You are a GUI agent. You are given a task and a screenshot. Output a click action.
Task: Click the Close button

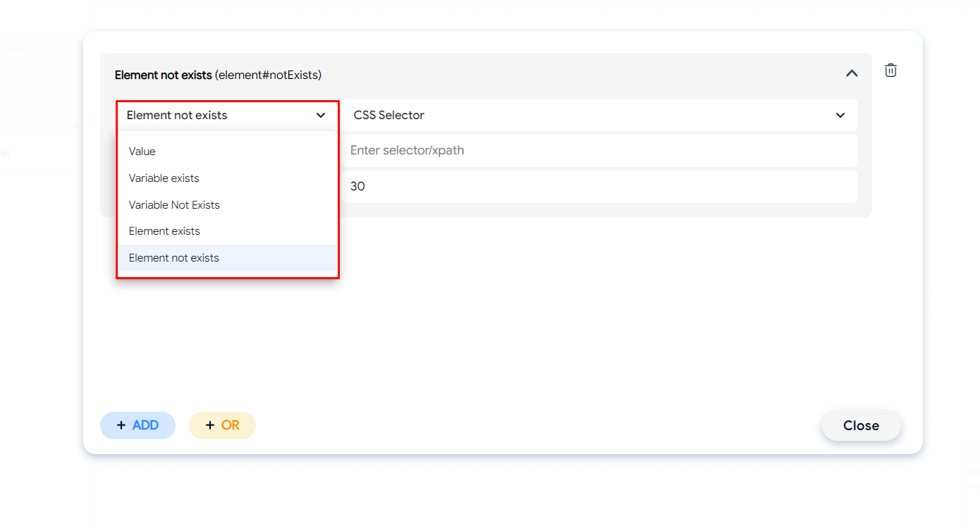[x=861, y=426]
